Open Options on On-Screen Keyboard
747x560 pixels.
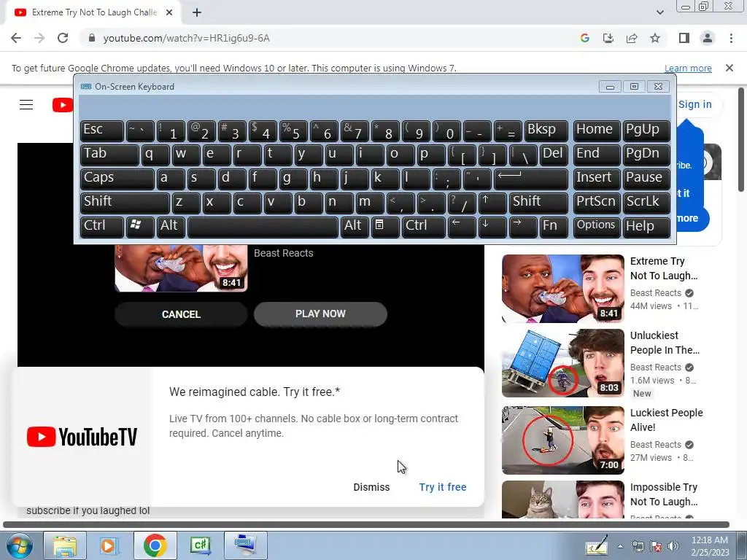click(x=597, y=227)
